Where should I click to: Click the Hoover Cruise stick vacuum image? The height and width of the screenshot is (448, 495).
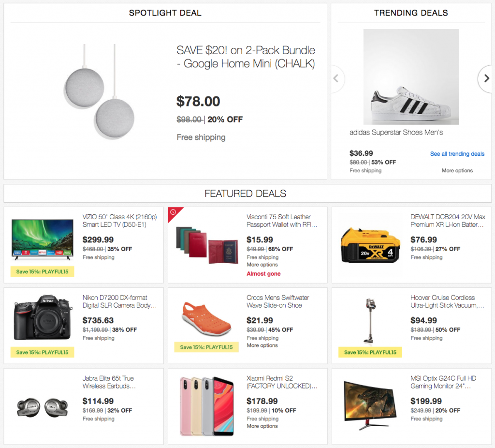coord(369,320)
